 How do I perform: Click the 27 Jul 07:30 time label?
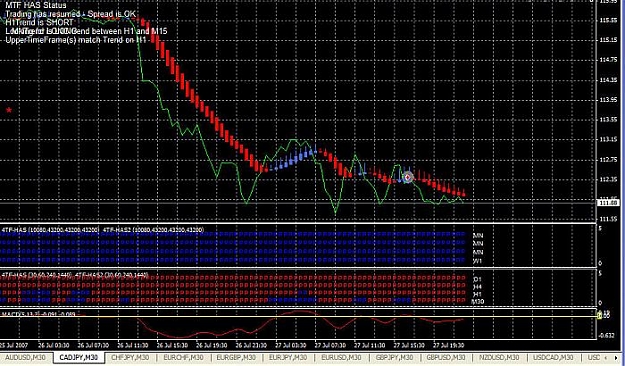tap(330, 345)
